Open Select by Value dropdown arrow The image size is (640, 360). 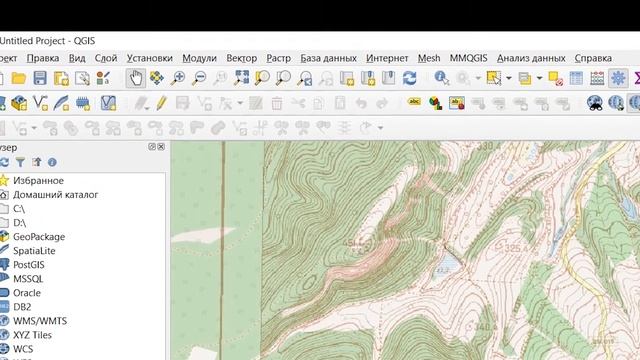point(539,78)
